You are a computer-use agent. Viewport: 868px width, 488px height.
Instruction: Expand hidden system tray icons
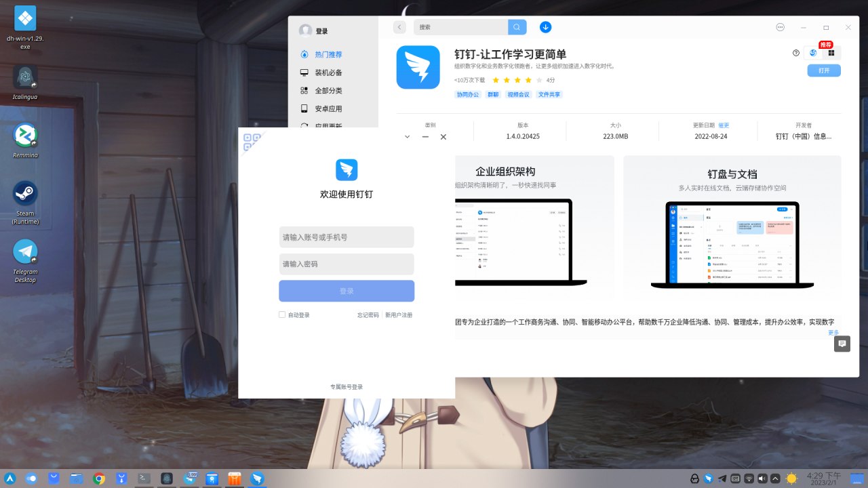click(775, 479)
